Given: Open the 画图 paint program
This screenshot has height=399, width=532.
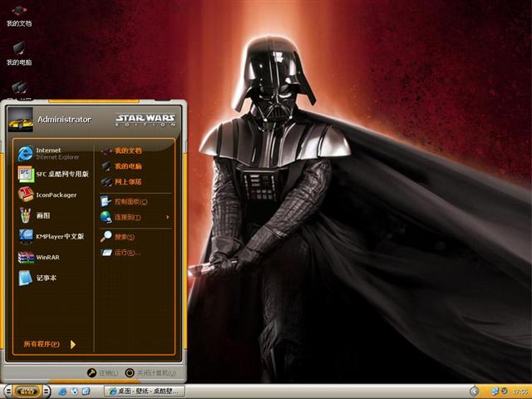Looking at the screenshot, I should point(34,216).
